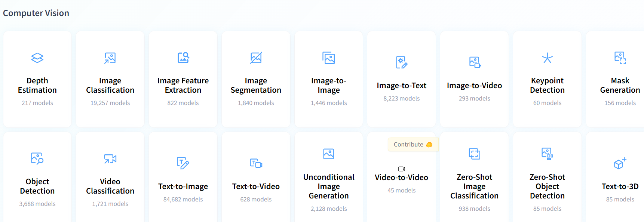Click the '1,721 models' count
The image size is (644, 222).
pos(110,204)
